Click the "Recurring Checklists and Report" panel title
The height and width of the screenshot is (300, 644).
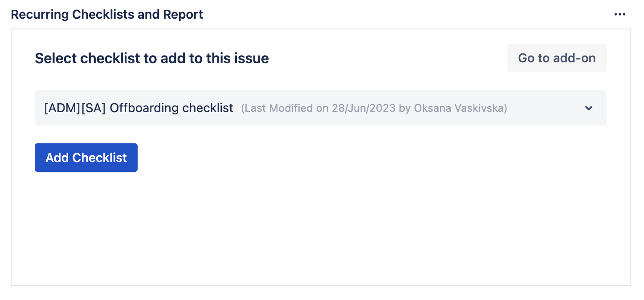[x=106, y=15]
